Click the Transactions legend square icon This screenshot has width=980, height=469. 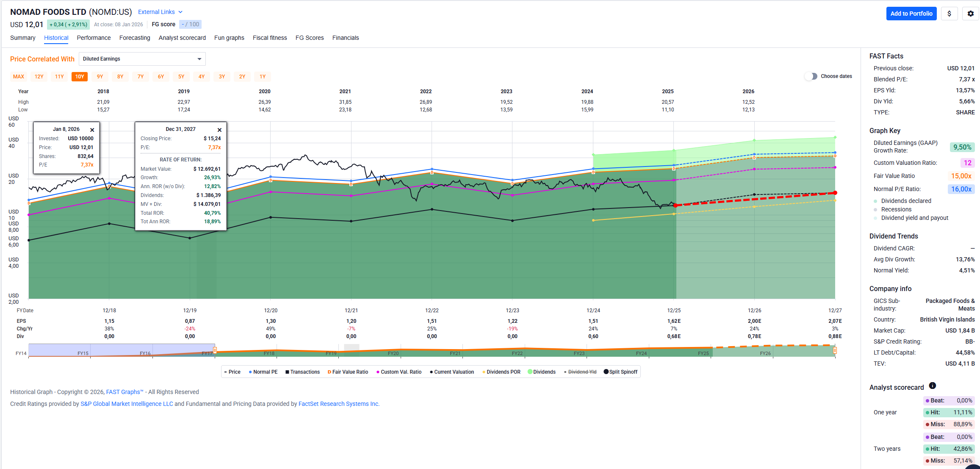click(x=287, y=372)
